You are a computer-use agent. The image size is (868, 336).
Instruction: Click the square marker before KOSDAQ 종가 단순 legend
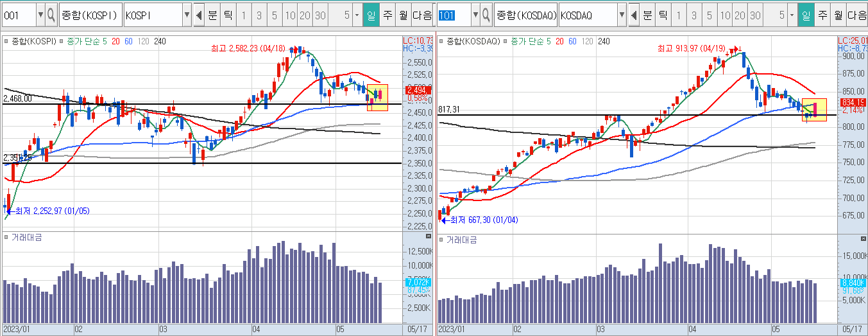(x=506, y=41)
